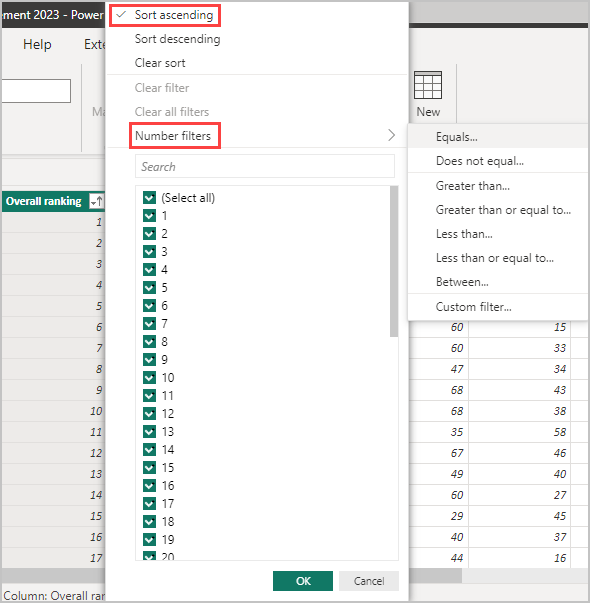Screen dimensions: 590x603
Task: Uncheck the value 11 checkbox
Action: [x=149, y=396]
